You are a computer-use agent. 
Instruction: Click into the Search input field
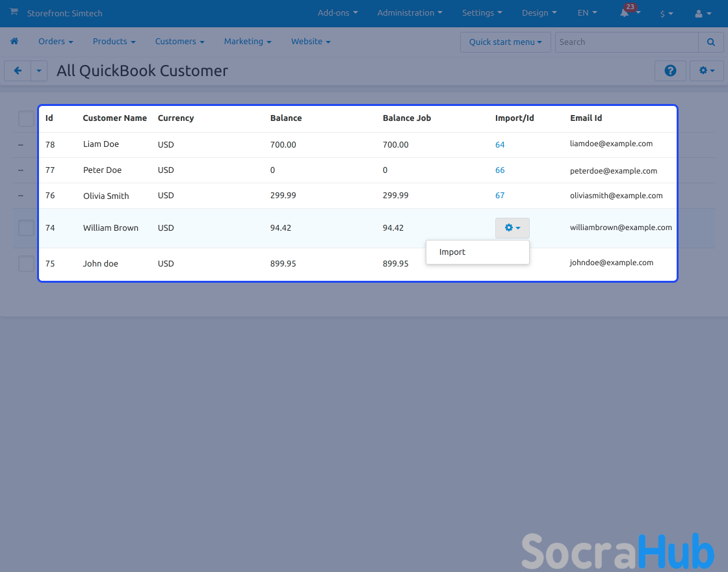click(x=626, y=42)
